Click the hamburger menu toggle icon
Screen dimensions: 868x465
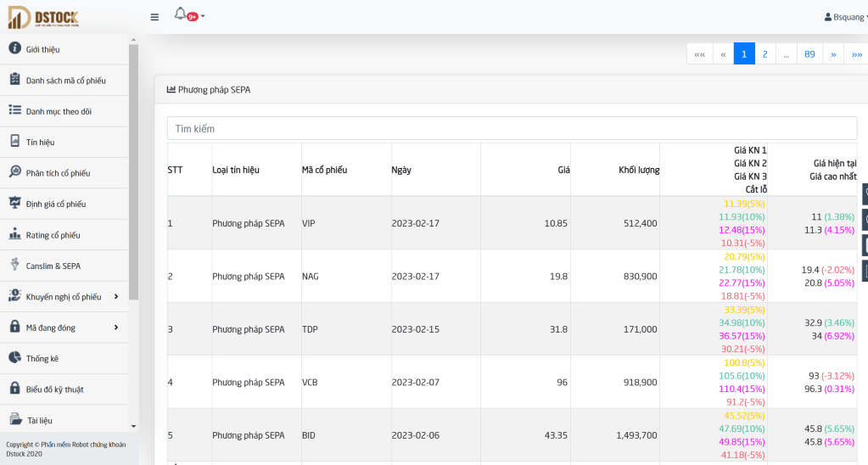tap(154, 17)
